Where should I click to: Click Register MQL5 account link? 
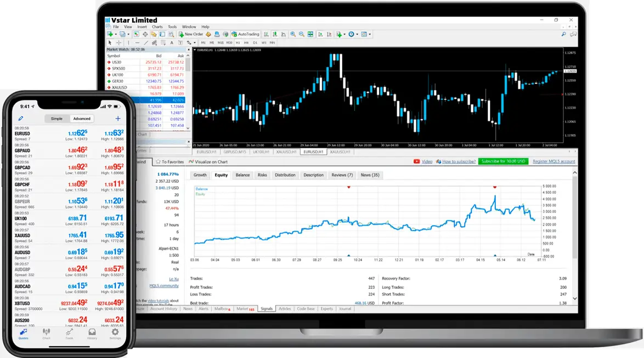(553, 161)
